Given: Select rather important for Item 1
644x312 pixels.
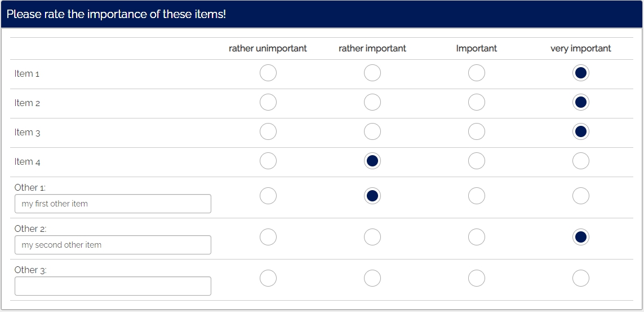Looking at the screenshot, I should click(372, 73).
